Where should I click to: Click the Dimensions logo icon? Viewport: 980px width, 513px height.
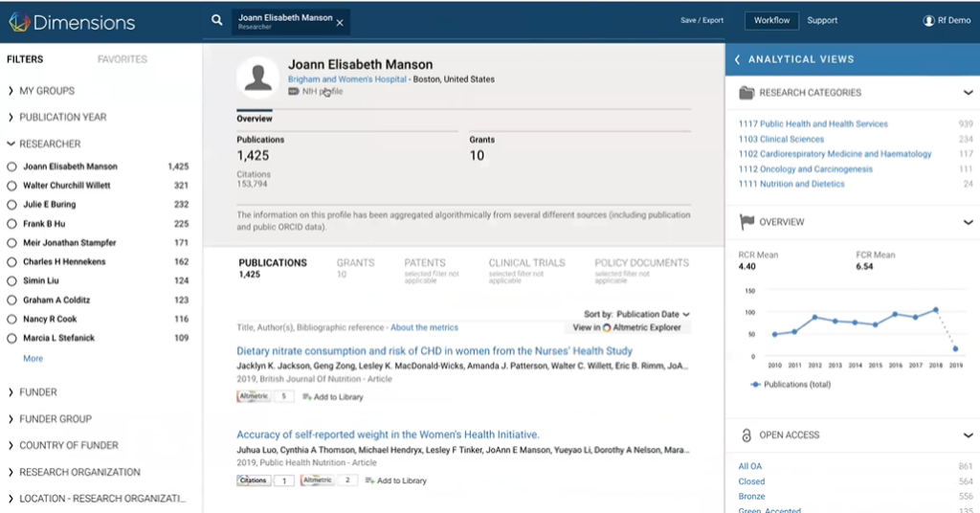[x=19, y=23]
